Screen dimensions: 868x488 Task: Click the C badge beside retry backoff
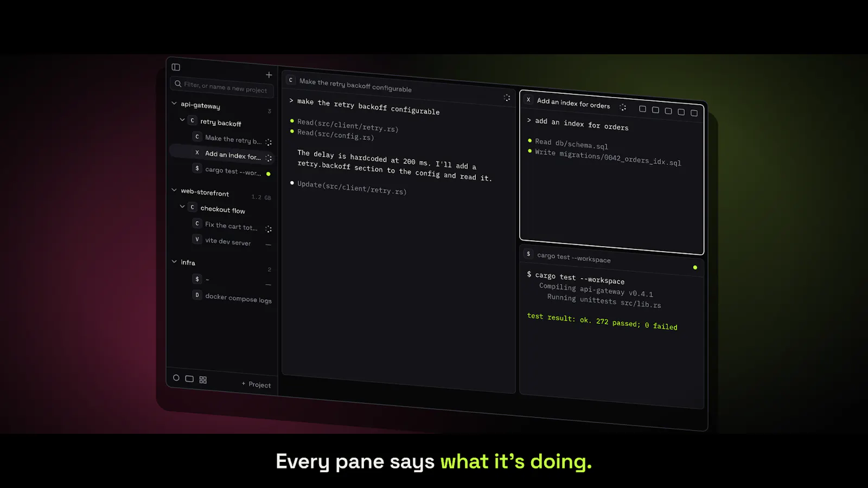pyautogui.click(x=192, y=120)
